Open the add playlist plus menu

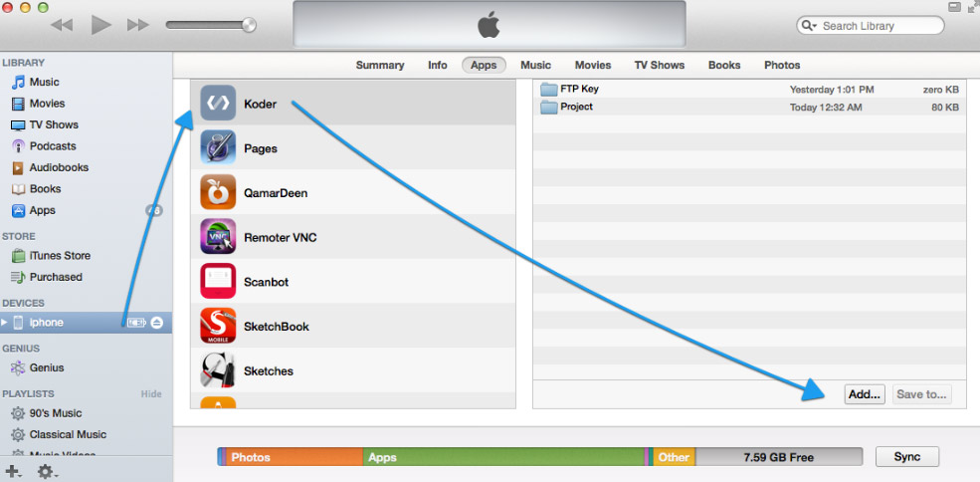13,471
